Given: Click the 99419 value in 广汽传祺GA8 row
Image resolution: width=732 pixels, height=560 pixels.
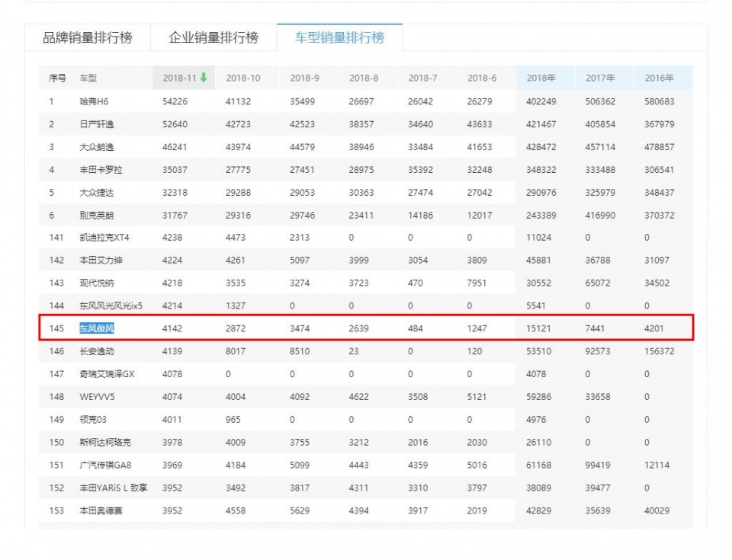Looking at the screenshot, I should (x=598, y=465).
